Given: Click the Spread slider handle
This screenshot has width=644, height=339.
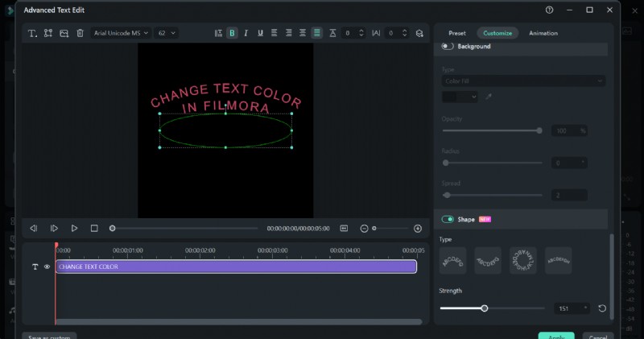Looking at the screenshot, I should click(447, 195).
